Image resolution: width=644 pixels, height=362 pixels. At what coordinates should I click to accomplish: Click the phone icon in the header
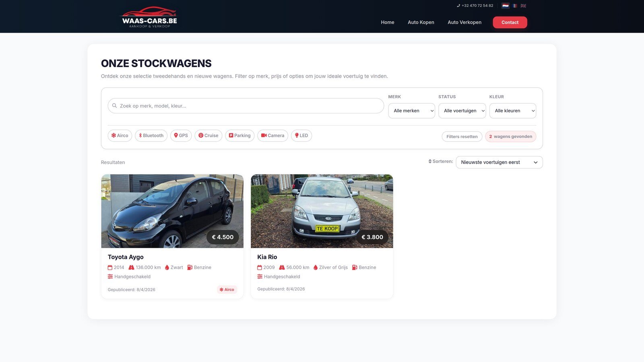[x=458, y=6]
